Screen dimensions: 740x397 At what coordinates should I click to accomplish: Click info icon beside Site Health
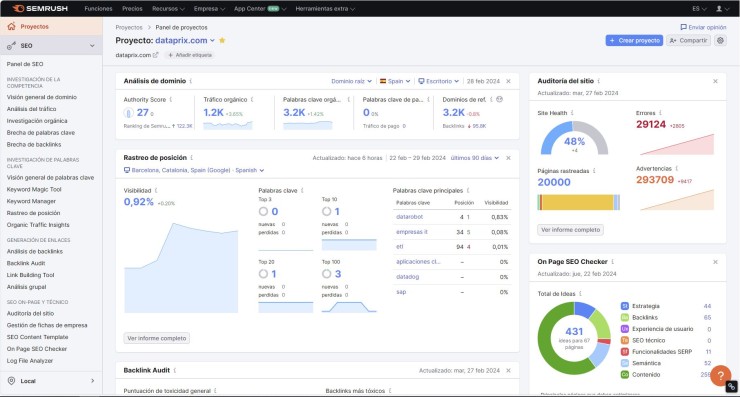572,113
